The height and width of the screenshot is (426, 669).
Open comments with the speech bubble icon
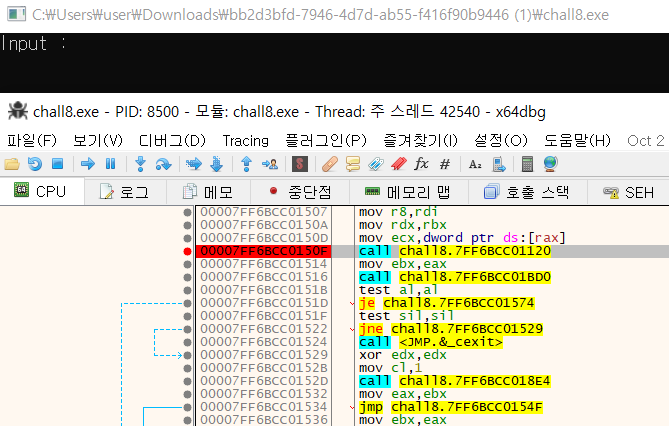point(353,164)
